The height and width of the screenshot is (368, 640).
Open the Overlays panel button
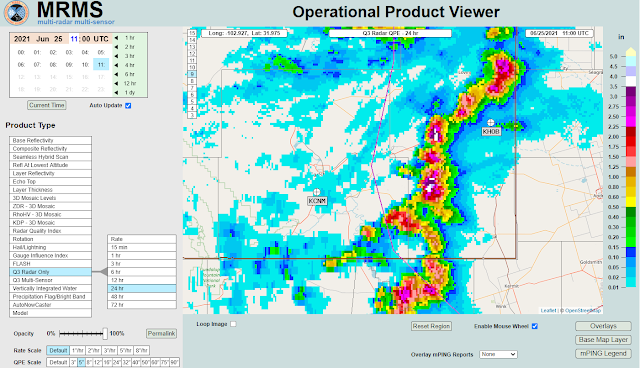coord(603,326)
